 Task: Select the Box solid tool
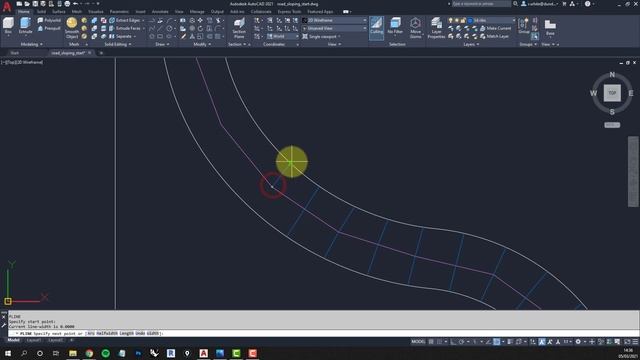click(x=8, y=26)
